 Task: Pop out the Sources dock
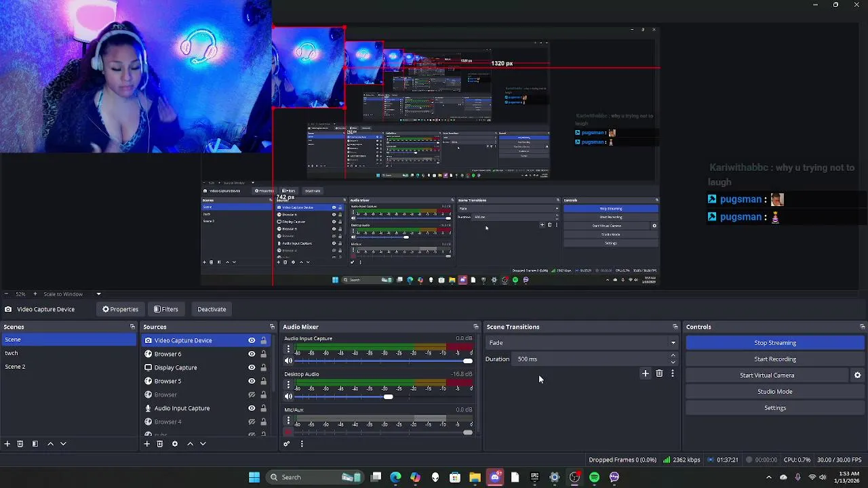[272, 327]
